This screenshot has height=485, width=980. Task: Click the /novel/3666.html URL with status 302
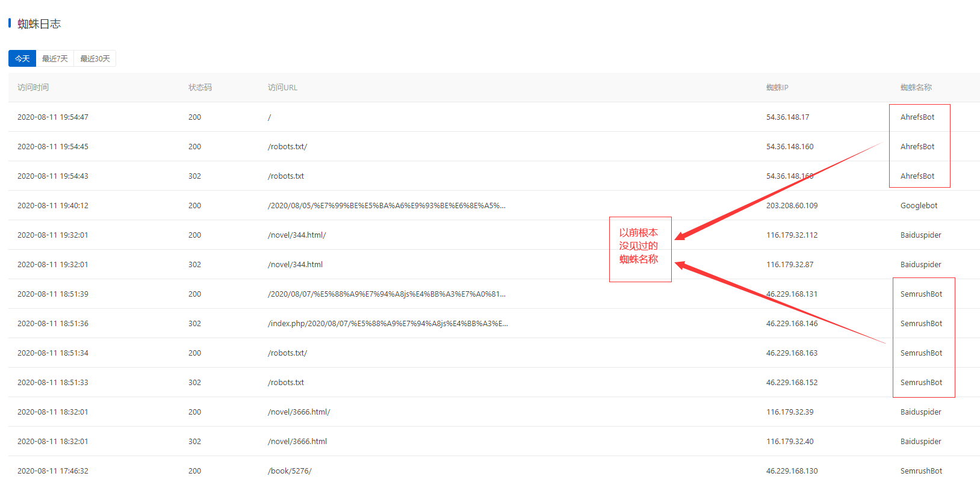297,441
